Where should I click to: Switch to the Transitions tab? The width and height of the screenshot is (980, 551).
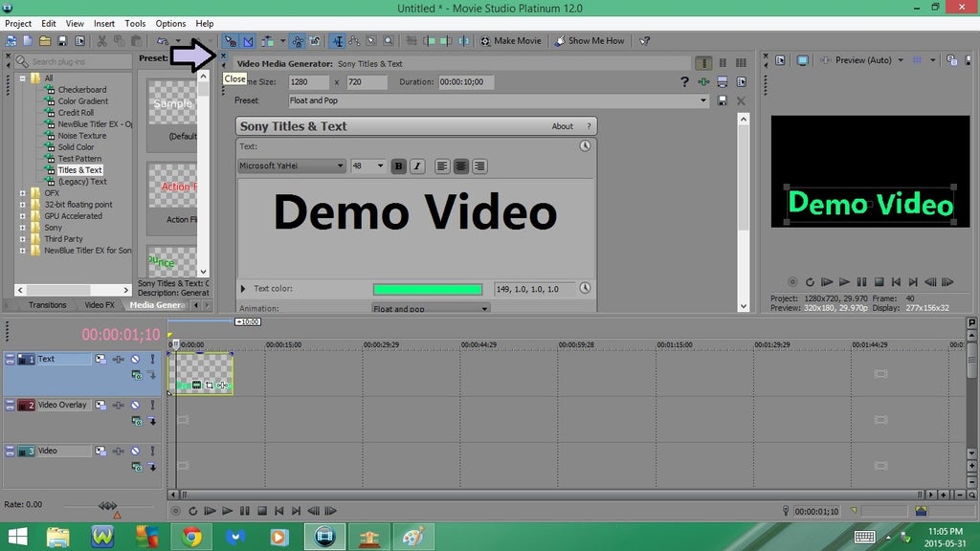(x=47, y=305)
